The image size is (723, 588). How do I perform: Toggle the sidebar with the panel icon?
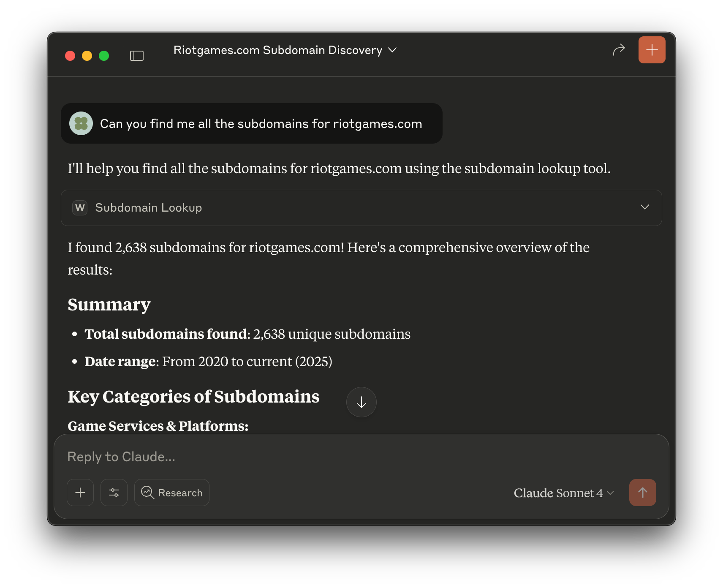click(x=137, y=55)
